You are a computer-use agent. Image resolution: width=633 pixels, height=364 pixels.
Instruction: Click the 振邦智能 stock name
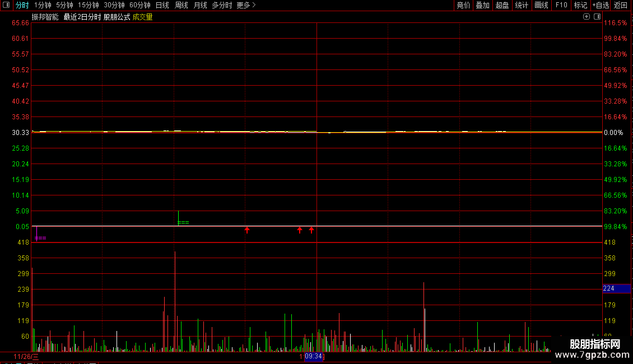(45, 17)
